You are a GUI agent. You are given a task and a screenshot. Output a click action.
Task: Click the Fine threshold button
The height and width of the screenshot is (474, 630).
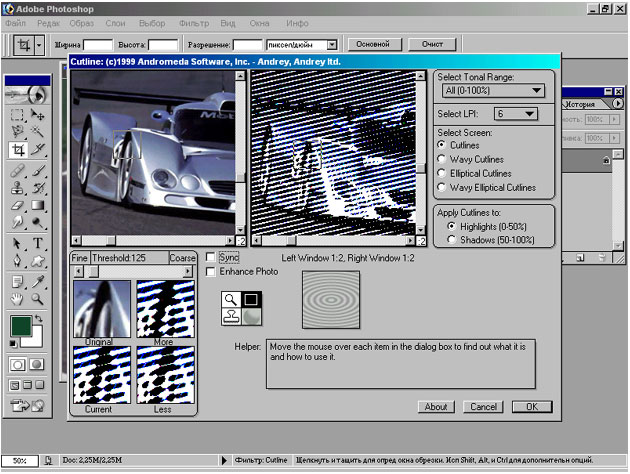(80, 258)
